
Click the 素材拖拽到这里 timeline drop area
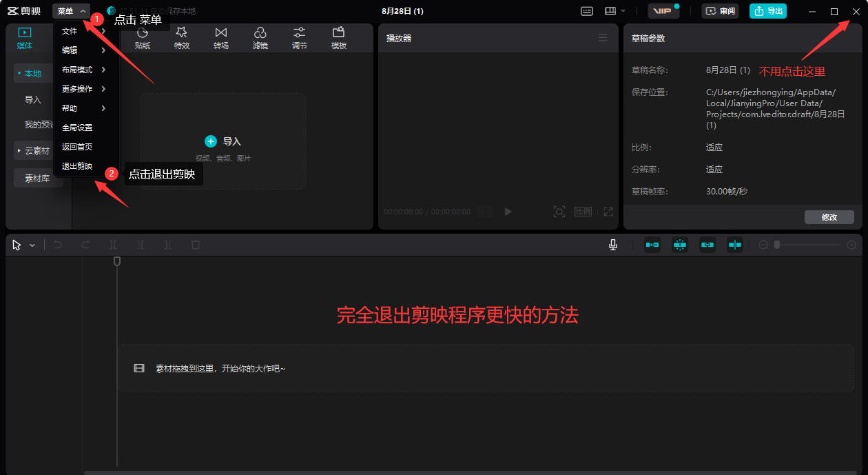tap(486, 369)
